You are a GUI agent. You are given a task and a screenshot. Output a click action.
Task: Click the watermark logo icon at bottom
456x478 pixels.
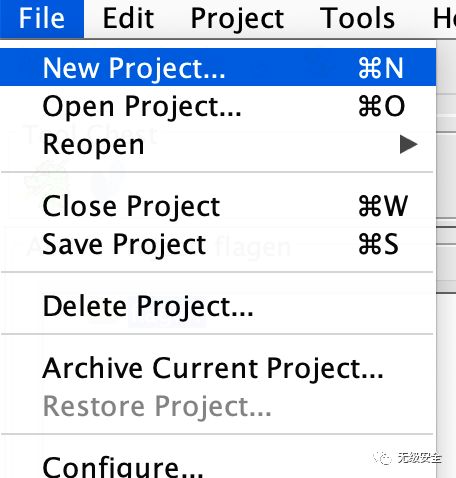[382, 458]
